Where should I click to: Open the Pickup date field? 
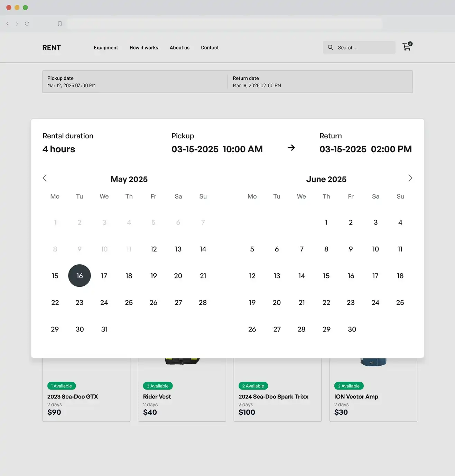click(135, 82)
